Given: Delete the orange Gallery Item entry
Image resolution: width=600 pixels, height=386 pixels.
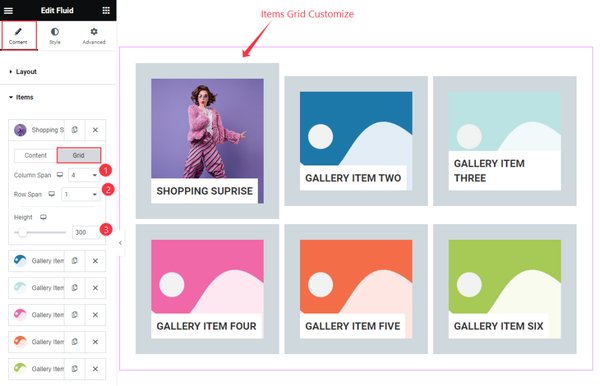Looking at the screenshot, I should point(95,342).
